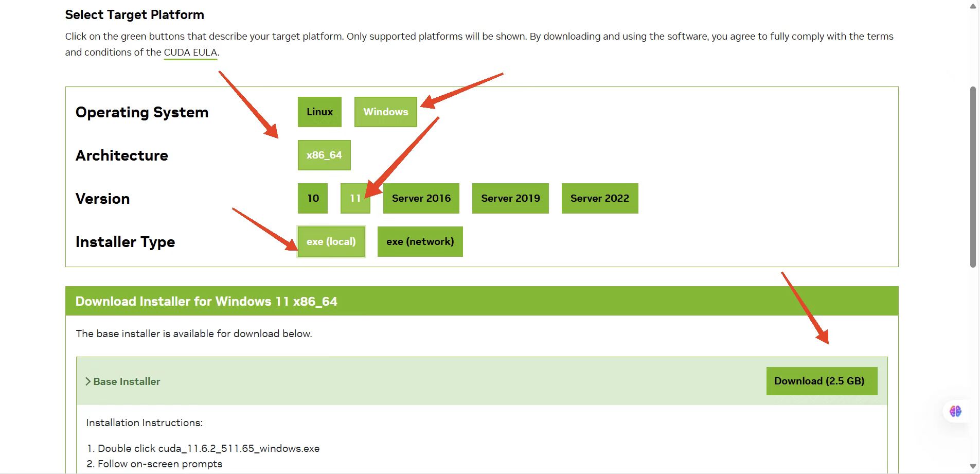Choose Server 2019 version
The height and width of the screenshot is (474, 980).
click(x=510, y=198)
